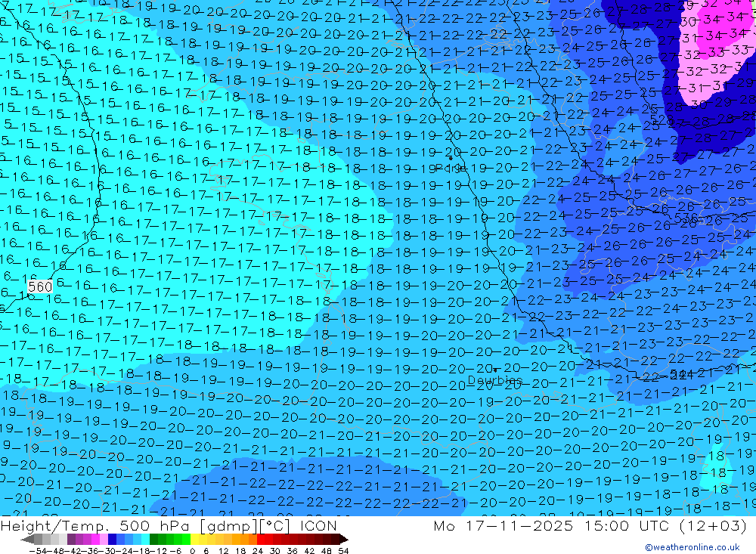Click the 528 contour label

(x=661, y=119)
